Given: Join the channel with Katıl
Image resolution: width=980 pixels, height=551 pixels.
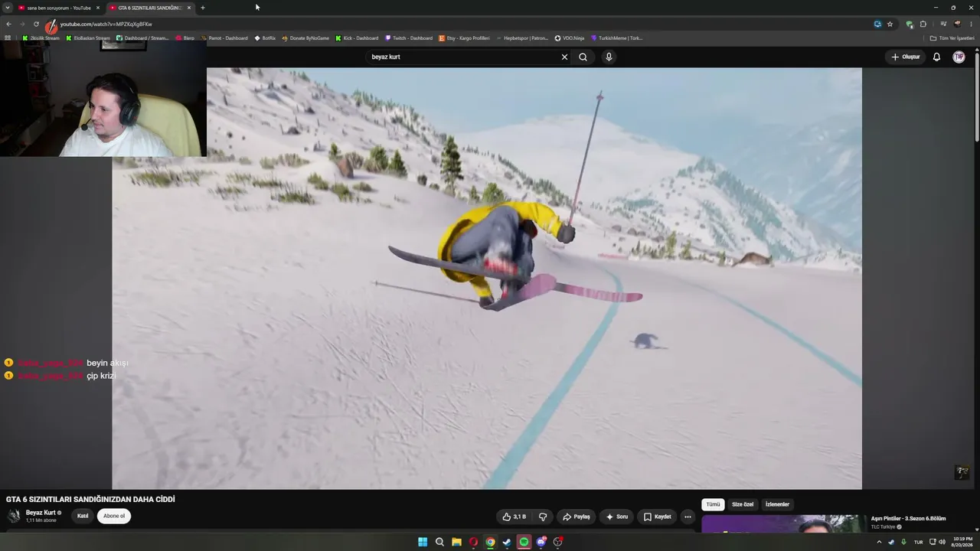Looking at the screenshot, I should tap(83, 516).
